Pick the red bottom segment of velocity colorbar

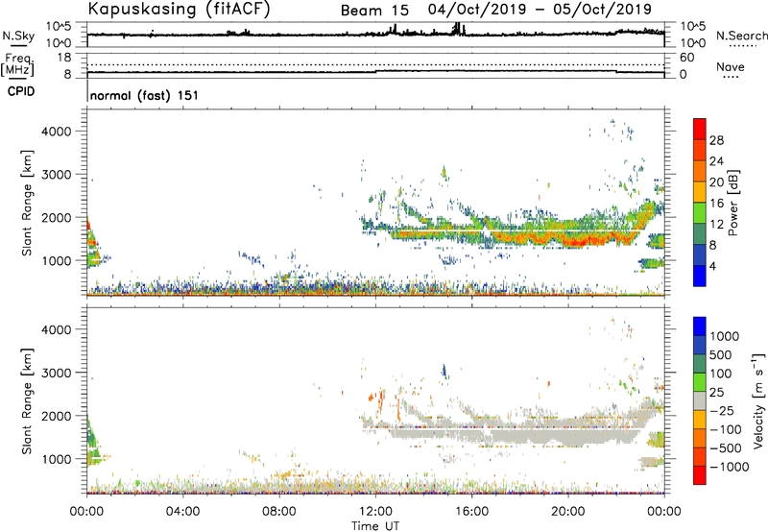point(700,475)
